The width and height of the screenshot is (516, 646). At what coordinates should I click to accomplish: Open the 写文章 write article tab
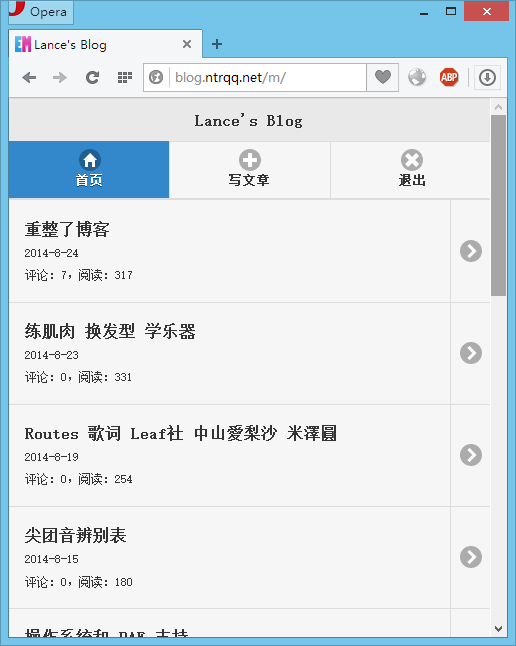pos(250,169)
